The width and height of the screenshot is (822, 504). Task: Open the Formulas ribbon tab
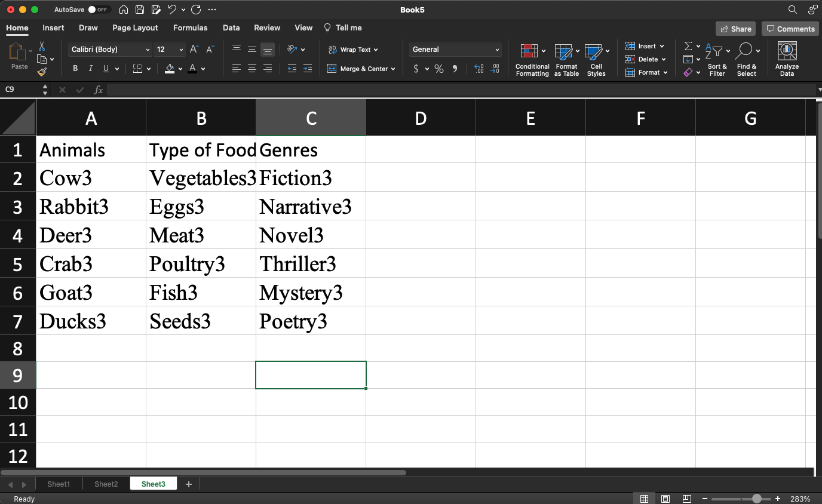tap(191, 27)
